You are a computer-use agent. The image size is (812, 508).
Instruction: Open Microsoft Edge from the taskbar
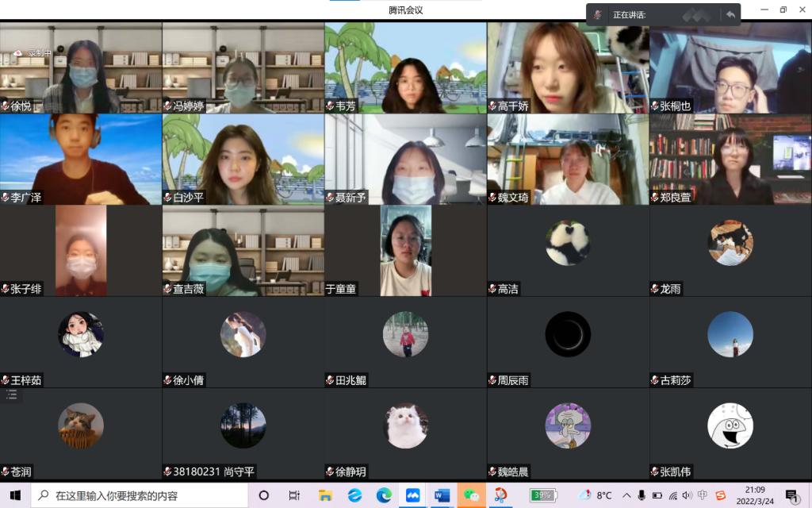pyautogui.click(x=384, y=495)
